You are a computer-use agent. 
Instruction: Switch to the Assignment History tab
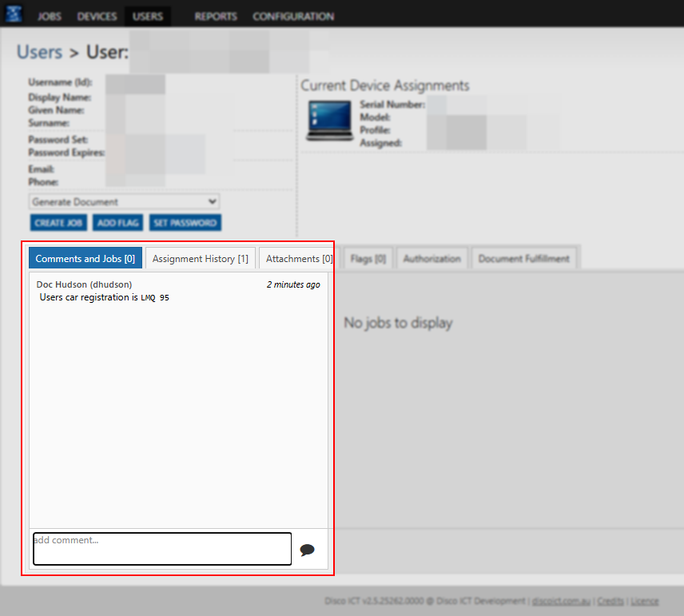click(200, 259)
